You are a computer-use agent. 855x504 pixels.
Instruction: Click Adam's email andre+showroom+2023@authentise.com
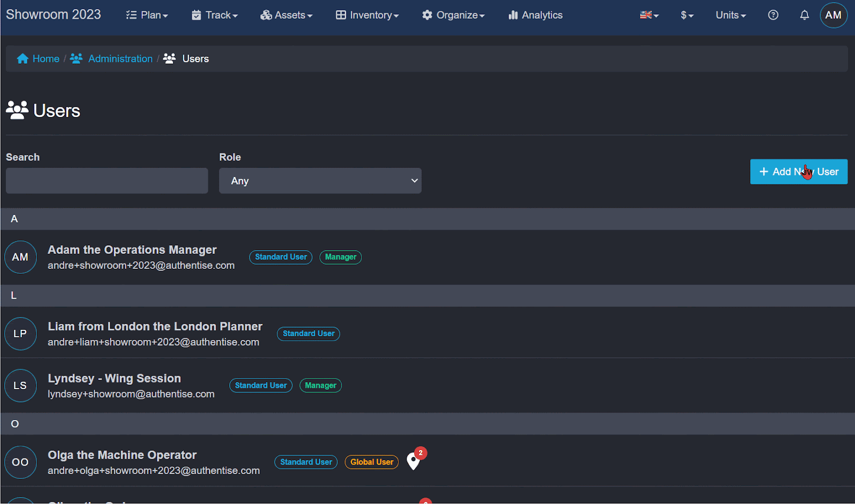point(141,266)
